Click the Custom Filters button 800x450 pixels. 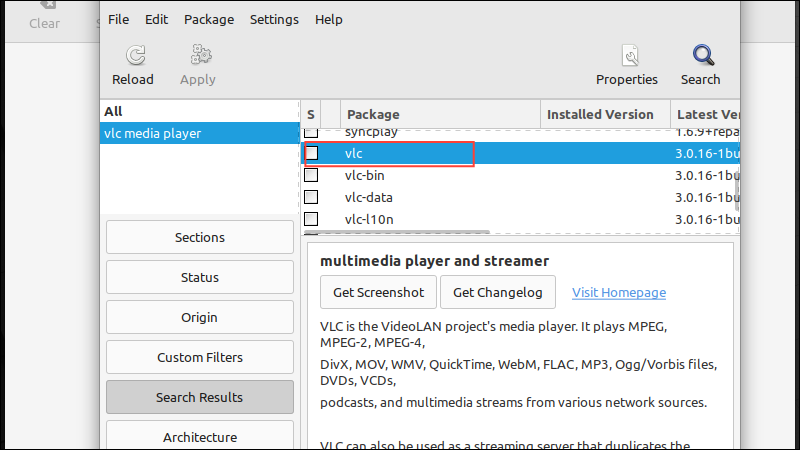(x=200, y=357)
